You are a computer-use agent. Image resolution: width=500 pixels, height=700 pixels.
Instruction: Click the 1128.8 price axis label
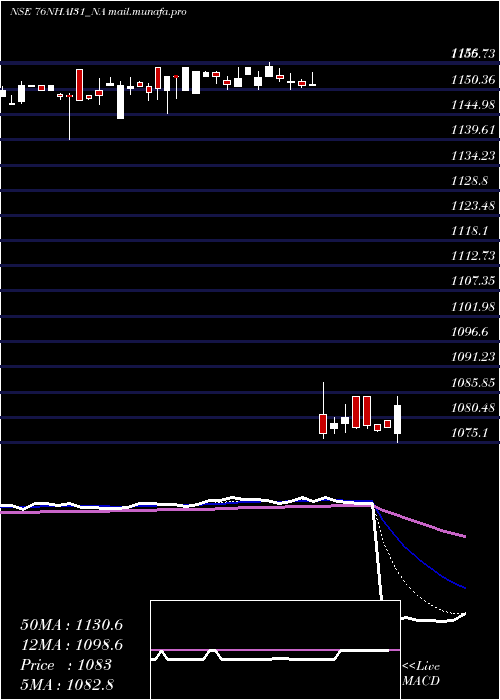470,181
